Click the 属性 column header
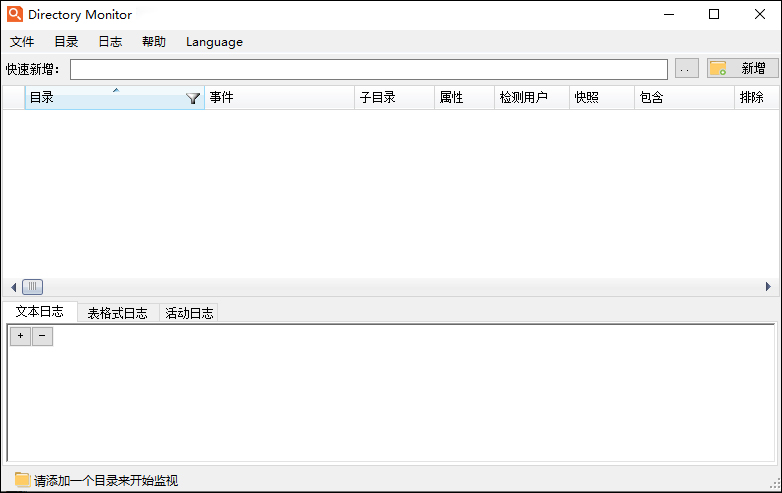782x493 pixels. (x=464, y=97)
